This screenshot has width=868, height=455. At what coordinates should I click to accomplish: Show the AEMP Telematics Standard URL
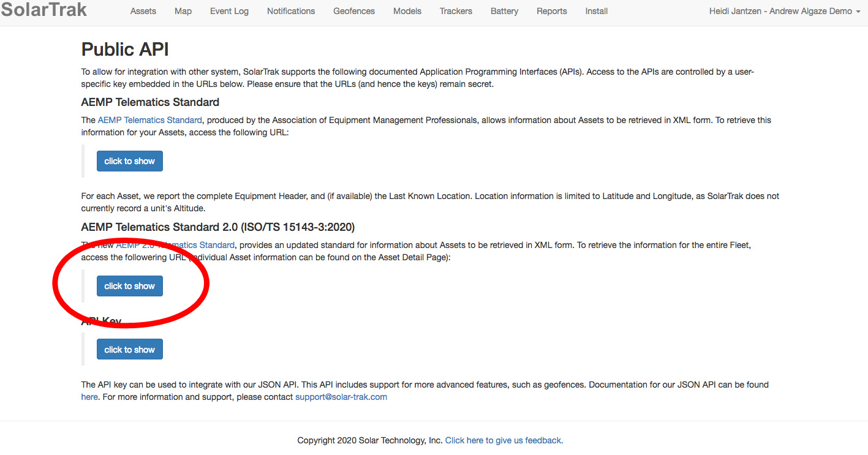tap(129, 161)
